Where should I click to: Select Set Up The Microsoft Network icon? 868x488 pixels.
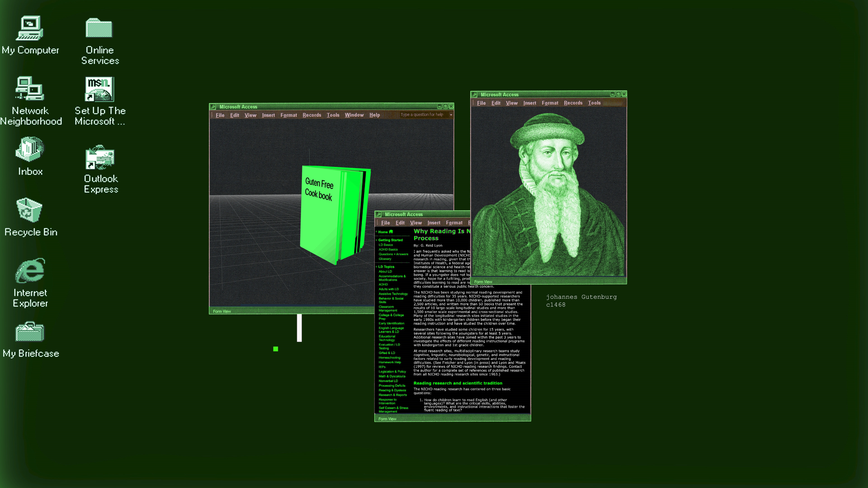click(x=100, y=89)
